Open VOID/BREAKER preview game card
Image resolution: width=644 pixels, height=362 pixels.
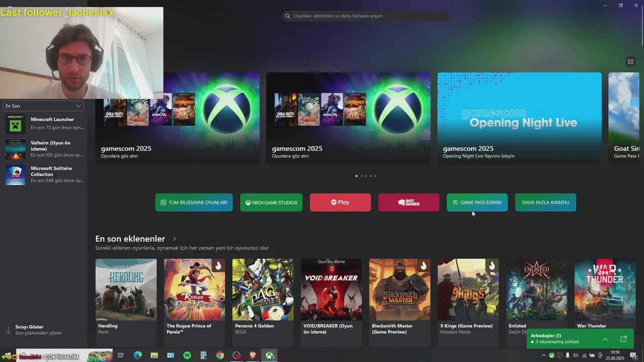332,303
